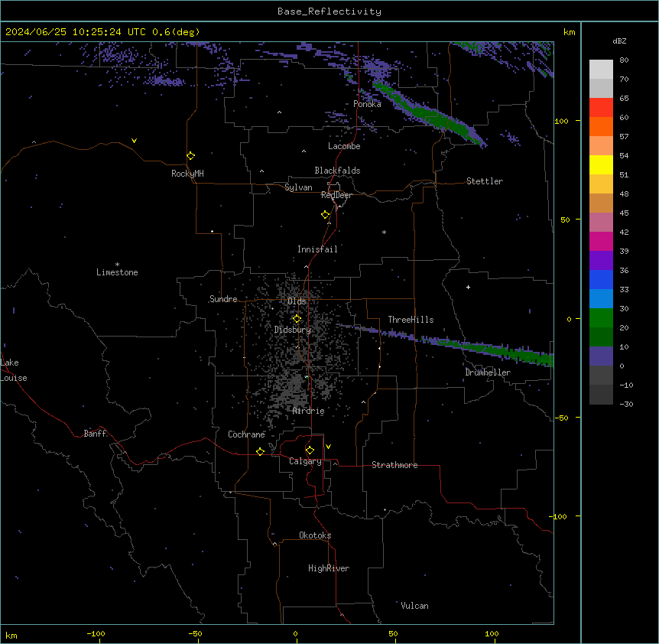659x644 pixels.
Task: Click the Okotoks city label
Action: 315,535
